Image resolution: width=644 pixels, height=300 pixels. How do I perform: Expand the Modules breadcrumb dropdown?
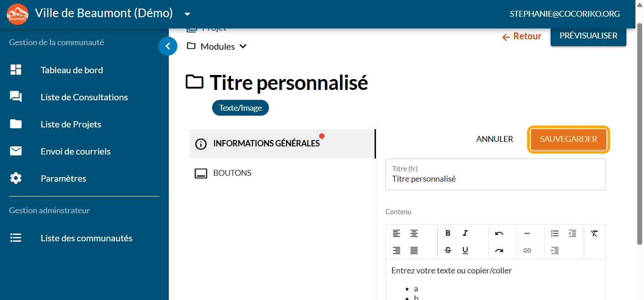(x=243, y=47)
